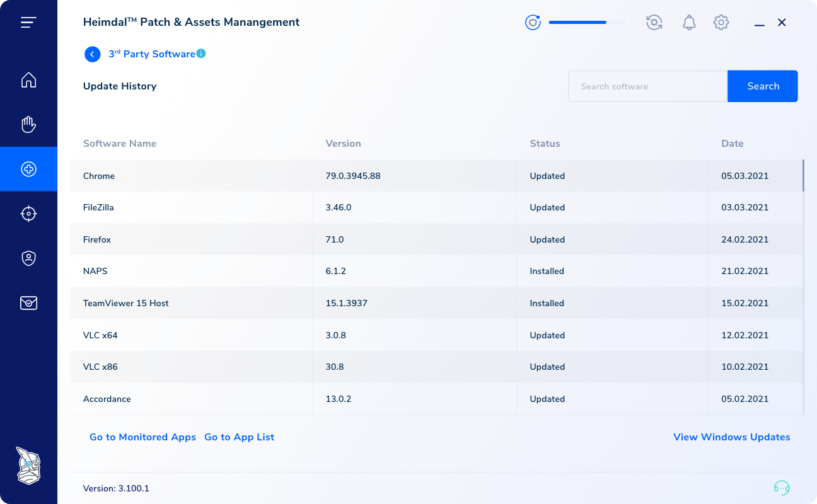Click the Status column header
This screenshot has width=817, height=504.
click(545, 144)
